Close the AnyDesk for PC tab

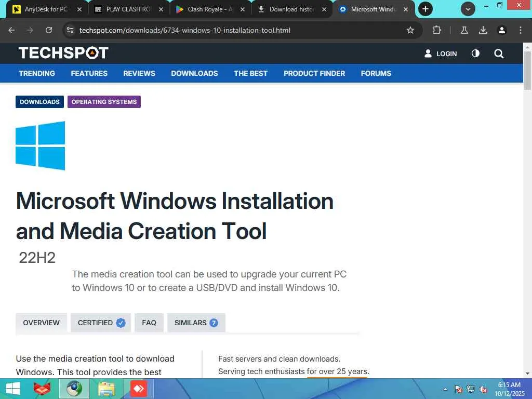coord(79,9)
